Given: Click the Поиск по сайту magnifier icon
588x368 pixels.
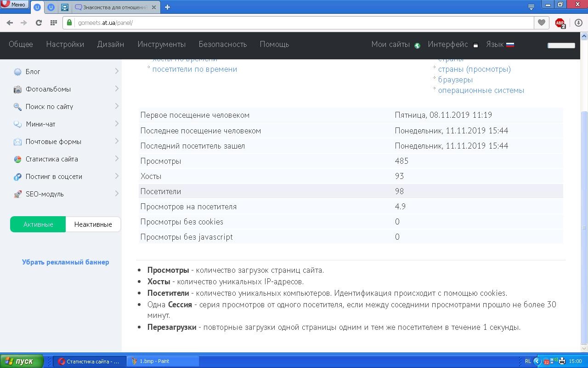Looking at the screenshot, I should [x=17, y=107].
